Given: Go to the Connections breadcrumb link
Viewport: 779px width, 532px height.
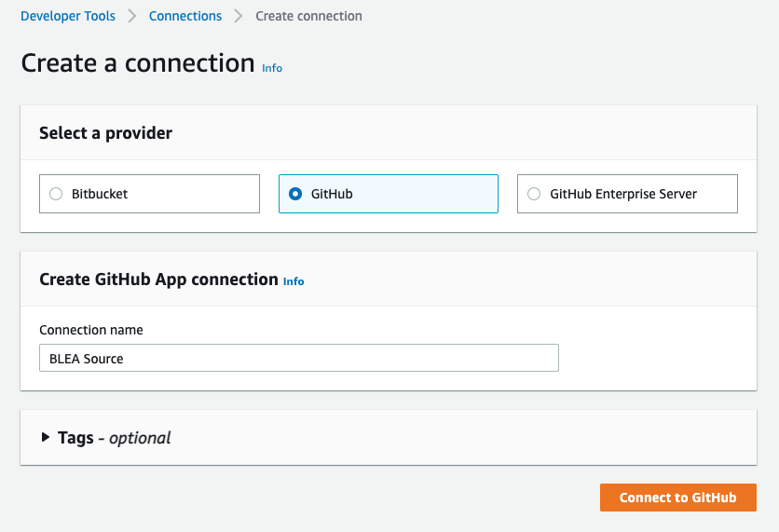Looking at the screenshot, I should (185, 16).
